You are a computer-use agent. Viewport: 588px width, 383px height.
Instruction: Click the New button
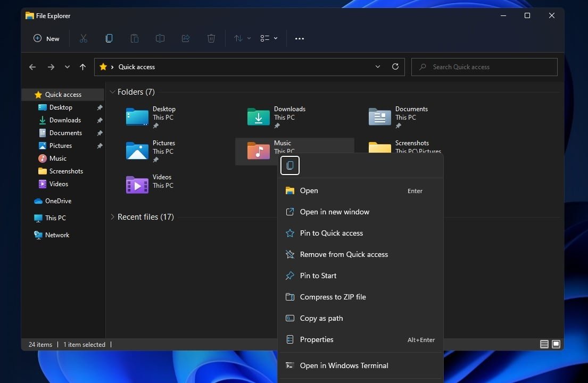47,38
